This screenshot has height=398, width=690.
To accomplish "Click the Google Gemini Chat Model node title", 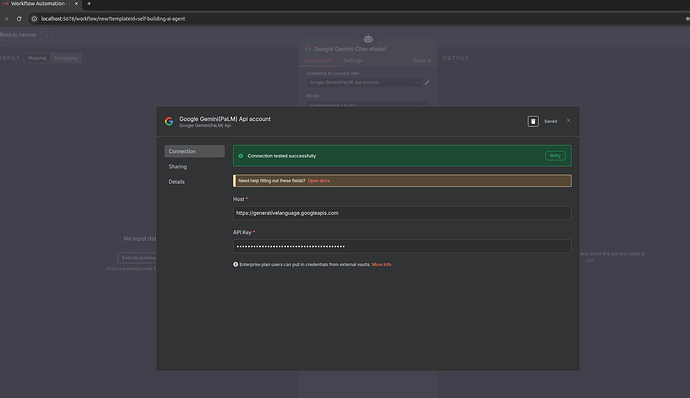I will (350, 49).
